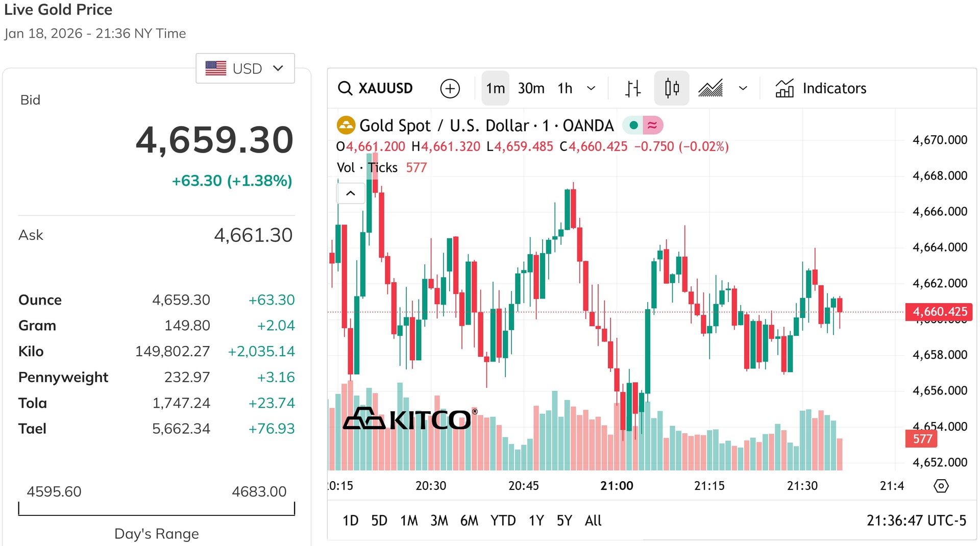
Task: Select the YTD date range
Action: (x=503, y=520)
